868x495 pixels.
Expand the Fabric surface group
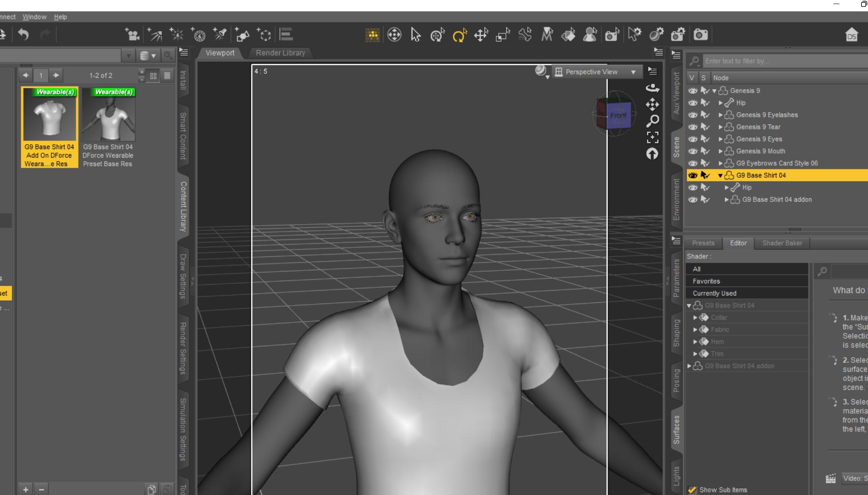[x=695, y=330]
